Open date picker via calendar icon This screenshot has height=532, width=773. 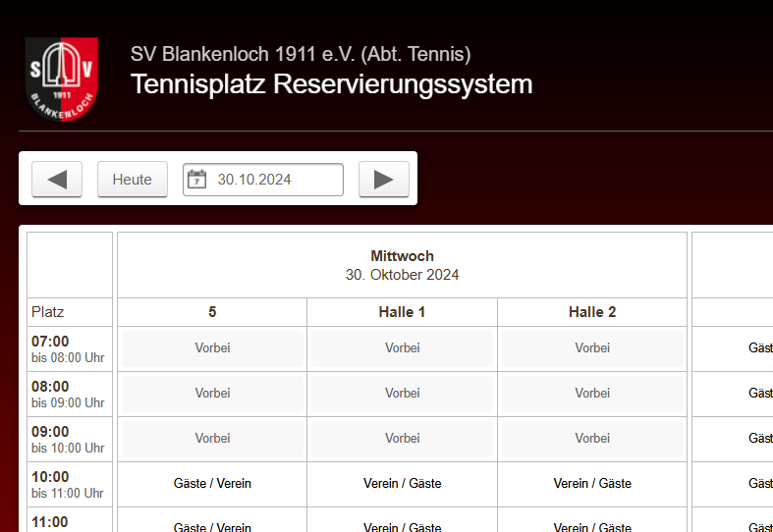coord(197,180)
